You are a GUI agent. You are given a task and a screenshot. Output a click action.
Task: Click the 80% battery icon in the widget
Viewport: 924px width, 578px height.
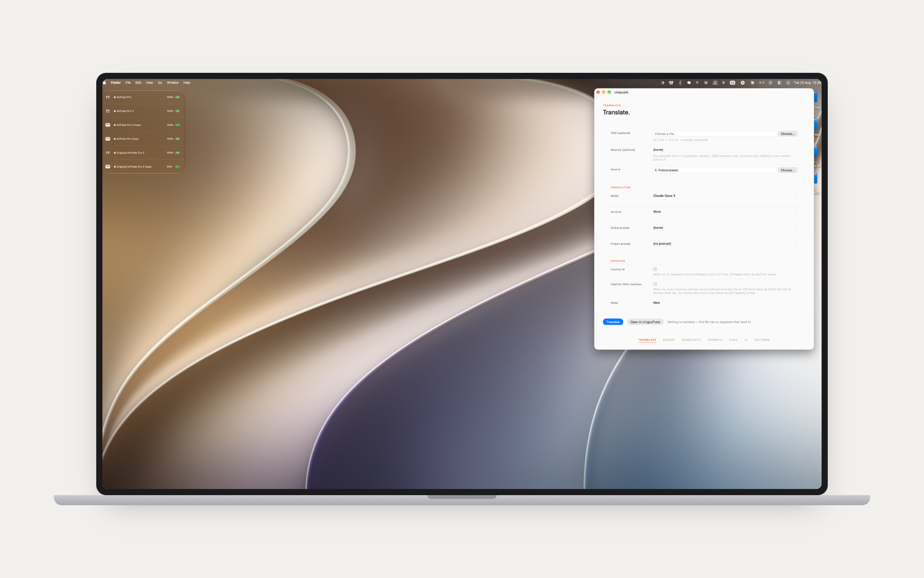click(x=178, y=166)
